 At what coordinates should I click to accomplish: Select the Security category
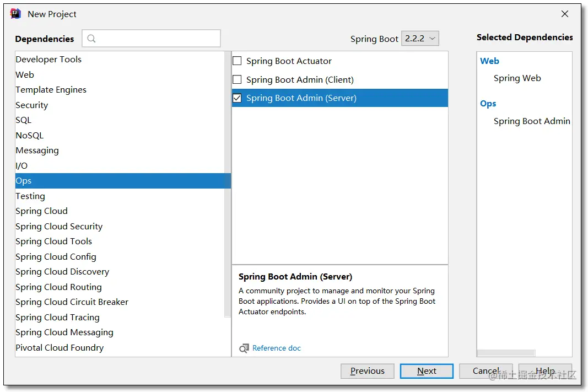pos(120,105)
